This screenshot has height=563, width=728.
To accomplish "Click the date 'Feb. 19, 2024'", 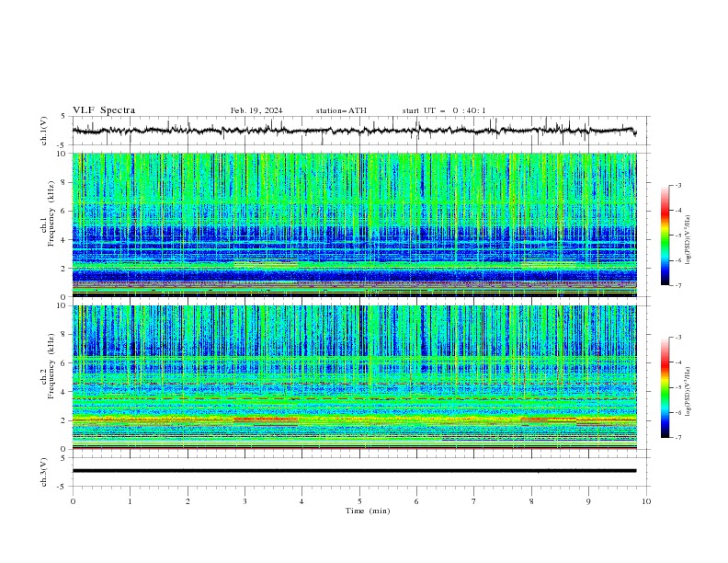I will click(x=256, y=110).
